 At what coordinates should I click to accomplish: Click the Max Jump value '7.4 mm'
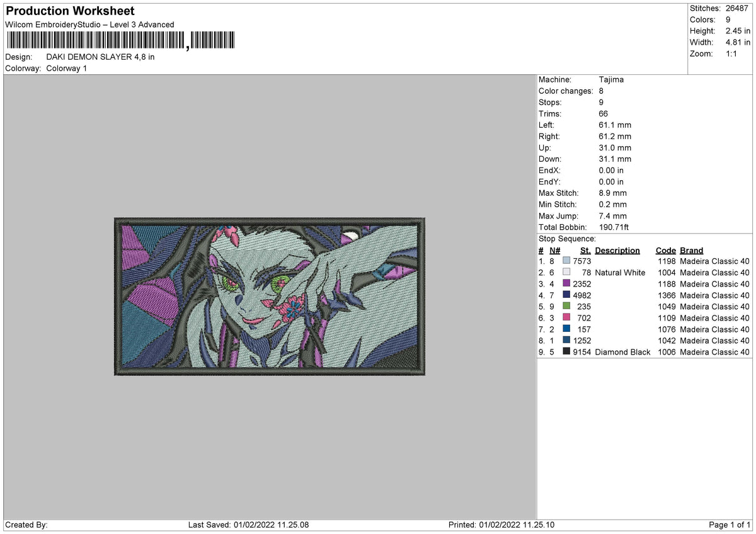[613, 216]
